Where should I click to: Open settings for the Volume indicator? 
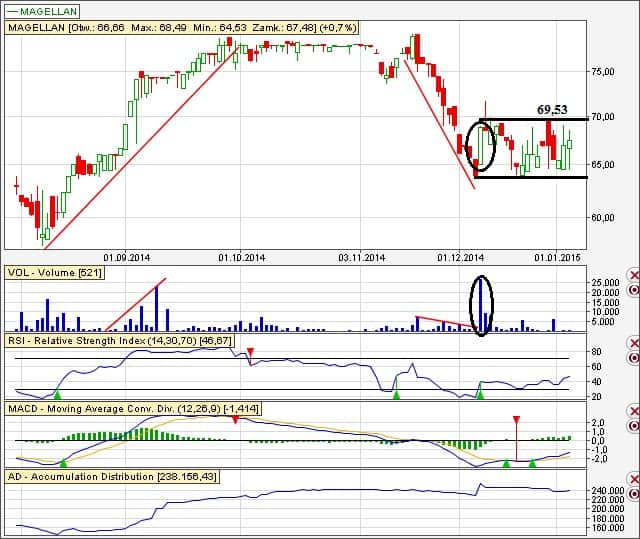tap(634, 291)
